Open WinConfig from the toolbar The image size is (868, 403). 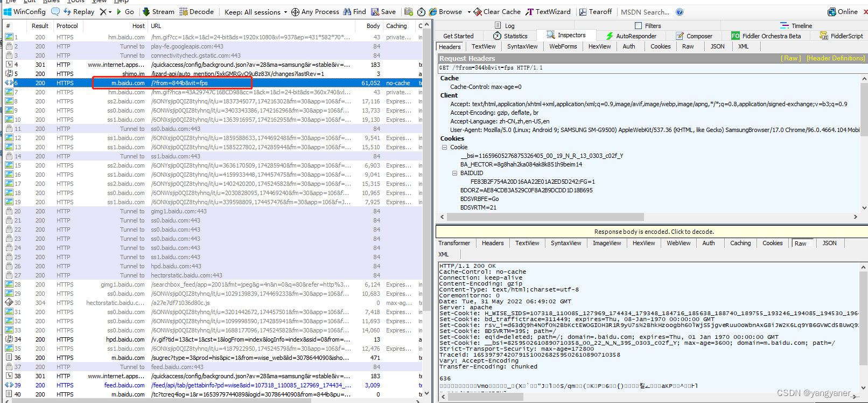[x=25, y=11]
